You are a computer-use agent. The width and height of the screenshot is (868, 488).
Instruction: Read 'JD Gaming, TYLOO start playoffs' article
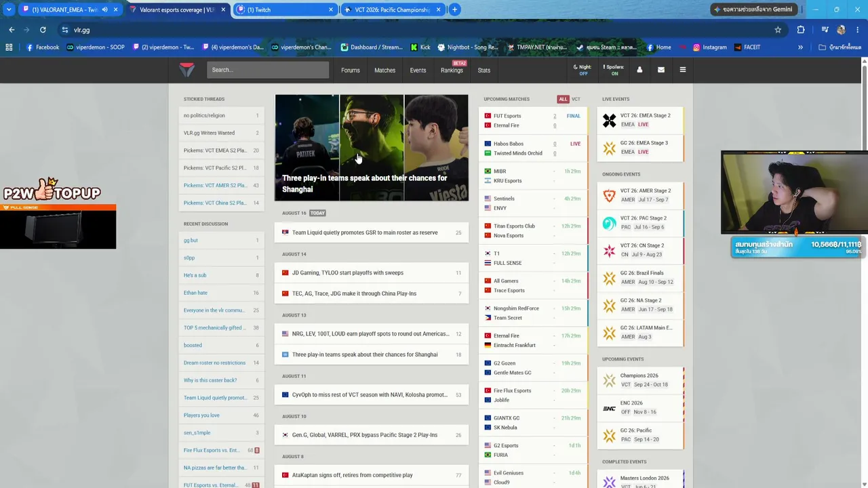[372, 272]
